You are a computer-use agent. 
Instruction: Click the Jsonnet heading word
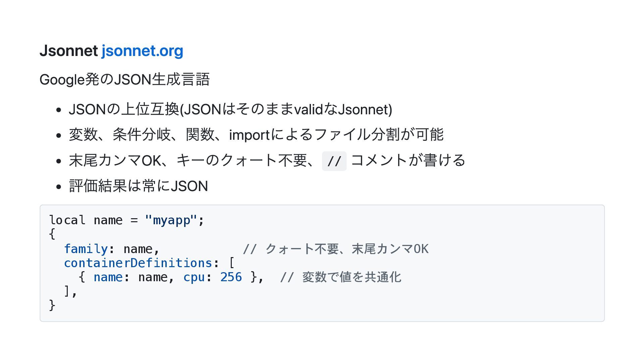point(68,51)
